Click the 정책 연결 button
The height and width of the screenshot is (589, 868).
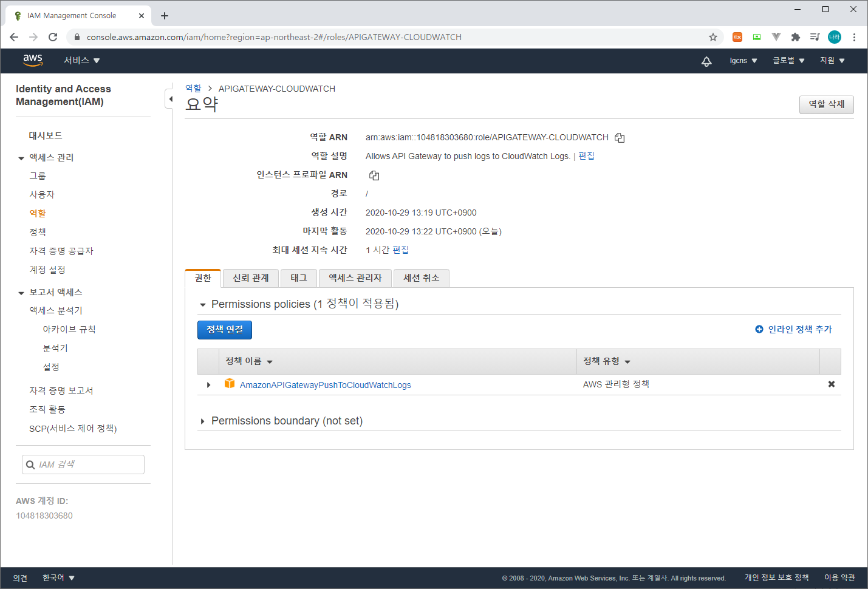[225, 330]
